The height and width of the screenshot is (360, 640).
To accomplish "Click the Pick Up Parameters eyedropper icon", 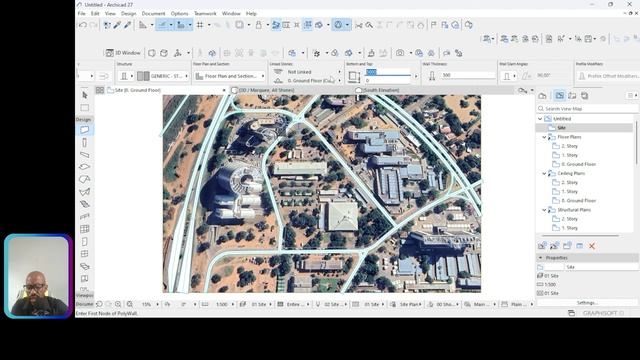I will tap(117, 25).
